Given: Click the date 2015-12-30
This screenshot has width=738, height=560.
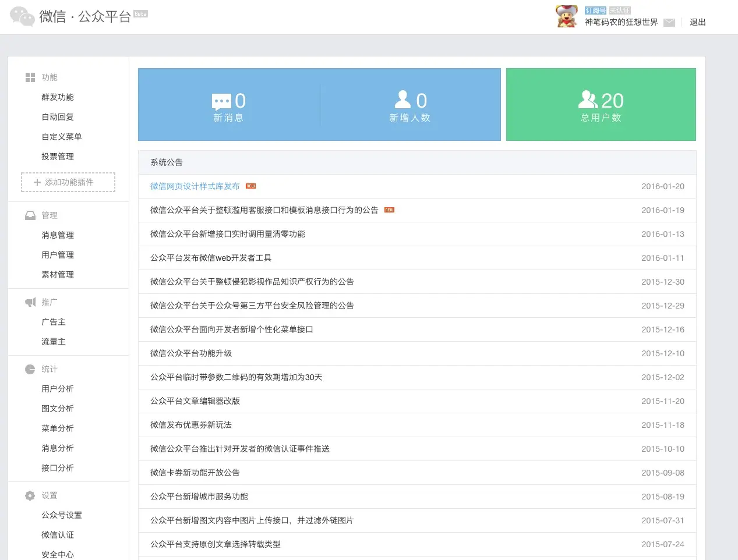Looking at the screenshot, I should pyautogui.click(x=663, y=282).
